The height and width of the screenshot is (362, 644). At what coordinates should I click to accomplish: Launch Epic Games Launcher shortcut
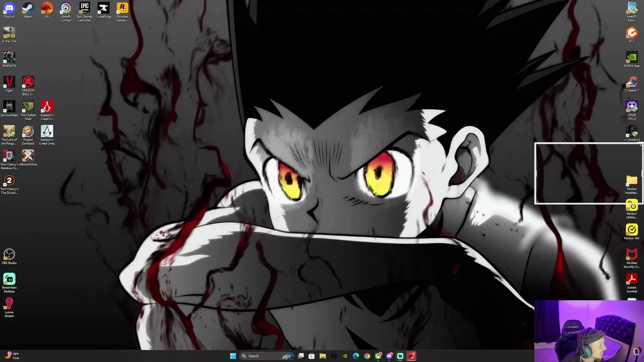click(x=85, y=12)
